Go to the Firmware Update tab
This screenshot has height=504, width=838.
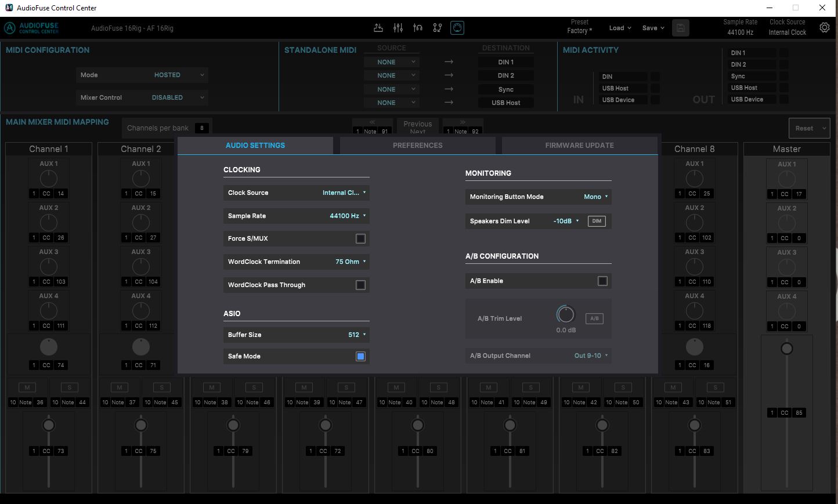point(579,145)
